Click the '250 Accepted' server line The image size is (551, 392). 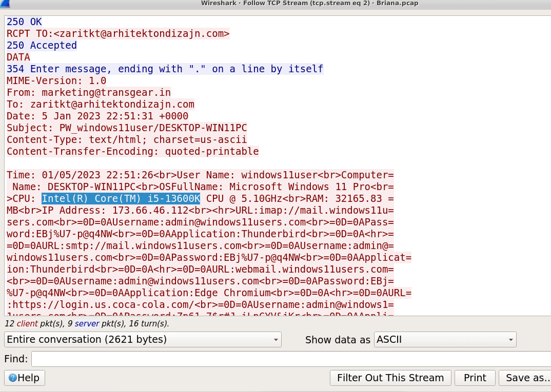pos(42,45)
